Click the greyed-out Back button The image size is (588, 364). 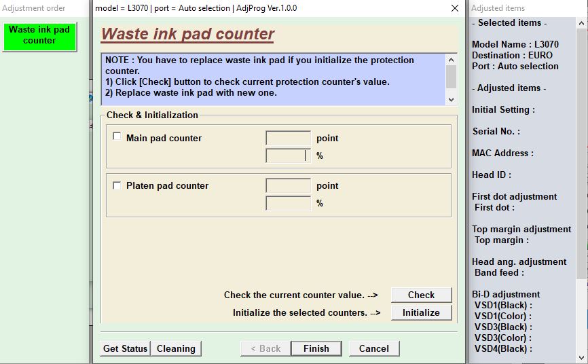point(265,348)
